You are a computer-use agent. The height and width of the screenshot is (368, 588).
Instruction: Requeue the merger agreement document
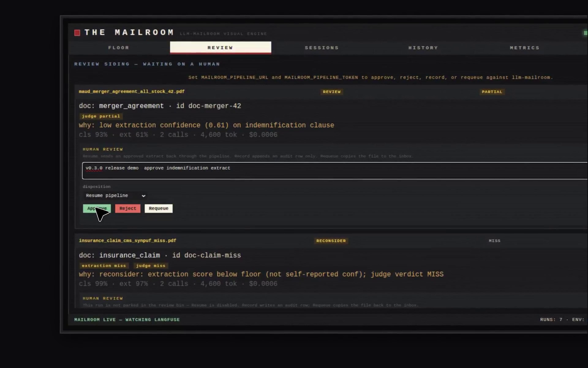point(159,209)
